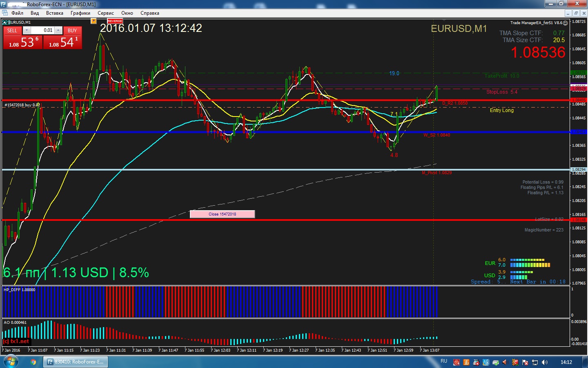The height and width of the screenshot is (368, 588).
Task: Select the red StopLoss 5.4 line label
Action: tap(501, 92)
